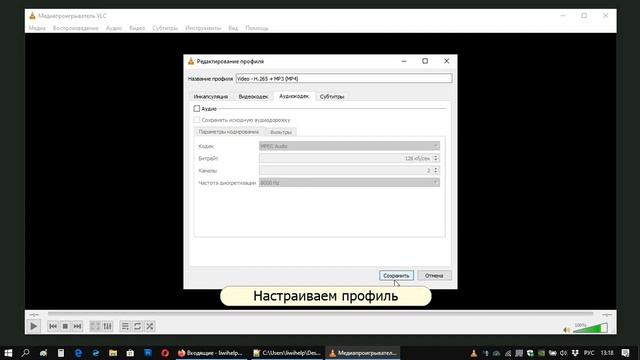
Task: Open the Субтитры menu in VLC menubar
Action: 165,28
